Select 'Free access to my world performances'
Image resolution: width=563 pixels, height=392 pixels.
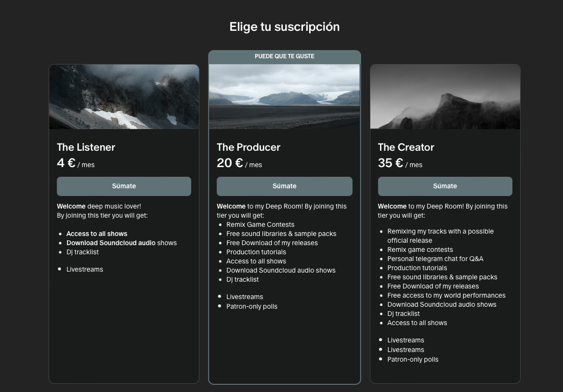446,295
